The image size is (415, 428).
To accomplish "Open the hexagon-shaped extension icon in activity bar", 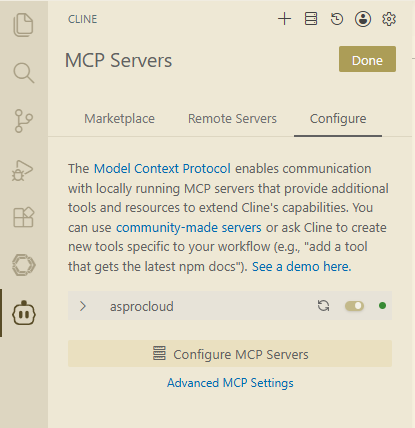I will [x=23, y=265].
